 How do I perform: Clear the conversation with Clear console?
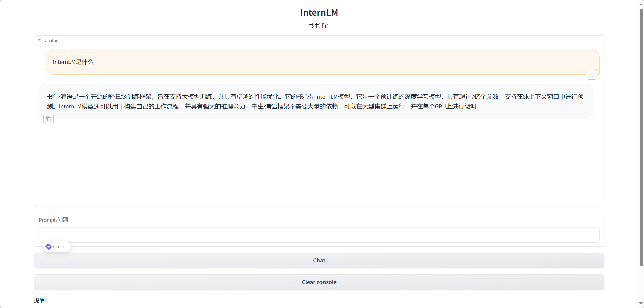(x=319, y=282)
